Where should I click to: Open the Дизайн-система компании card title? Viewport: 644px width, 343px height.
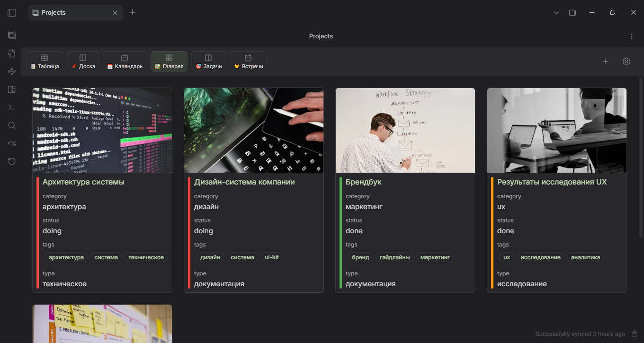(244, 182)
